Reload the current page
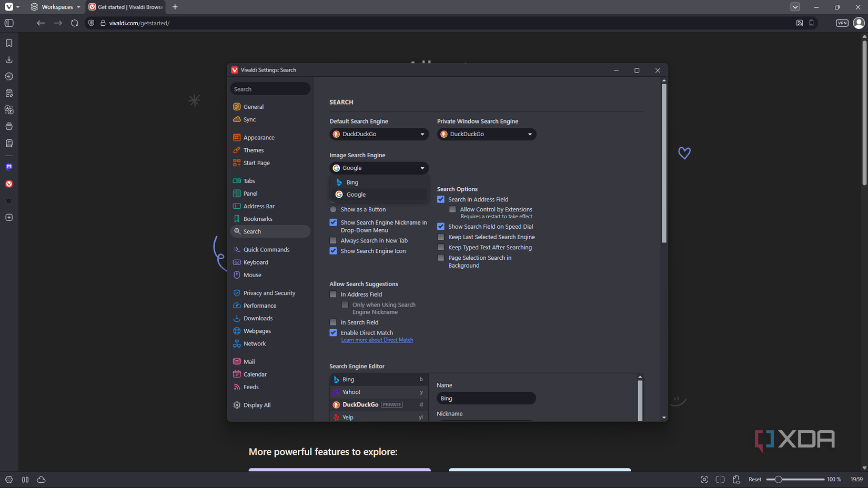 75,23
